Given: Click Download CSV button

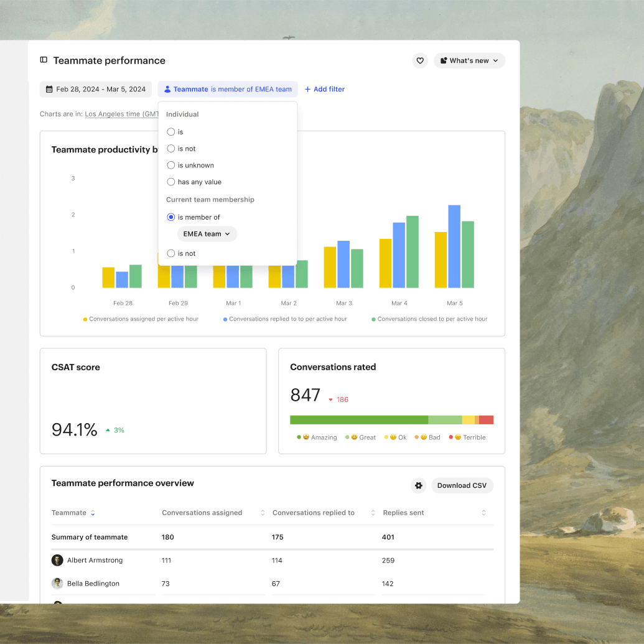Looking at the screenshot, I should click(x=462, y=485).
